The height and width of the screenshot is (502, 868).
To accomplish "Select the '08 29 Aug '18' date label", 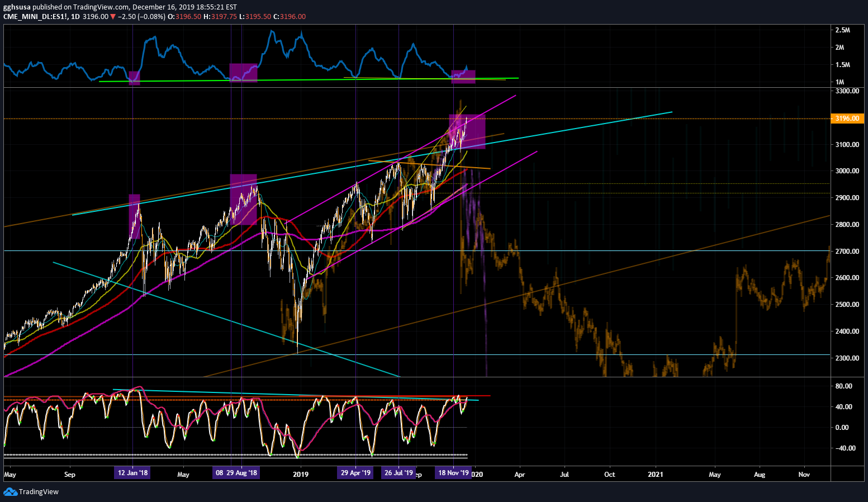I will 236,473.
